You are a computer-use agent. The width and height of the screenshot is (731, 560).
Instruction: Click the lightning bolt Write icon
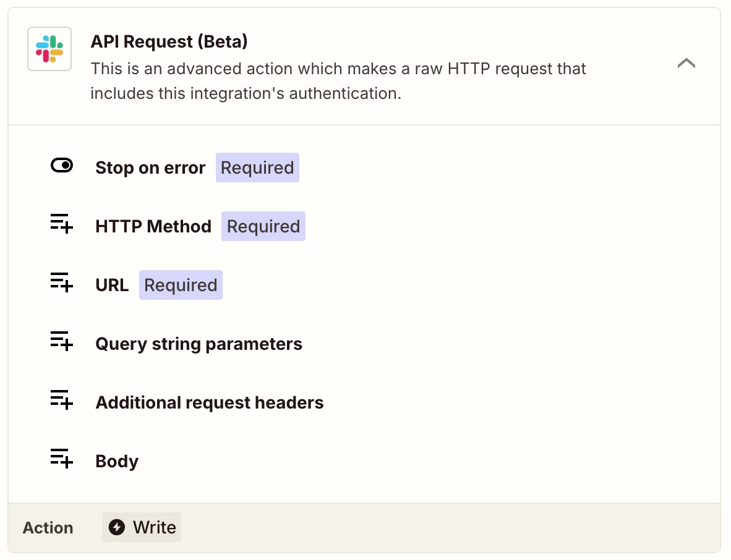coord(116,527)
